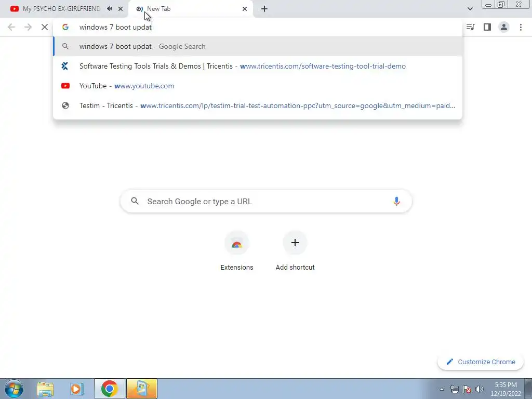Open the Testim - Tricentis suggestion

tap(258, 105)
